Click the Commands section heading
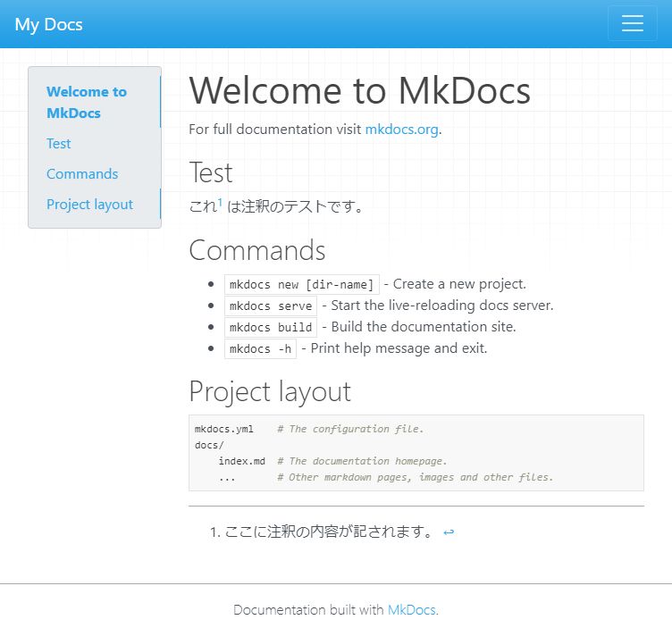The height and width of the screenshot is (628, 672). pos(257,250)
